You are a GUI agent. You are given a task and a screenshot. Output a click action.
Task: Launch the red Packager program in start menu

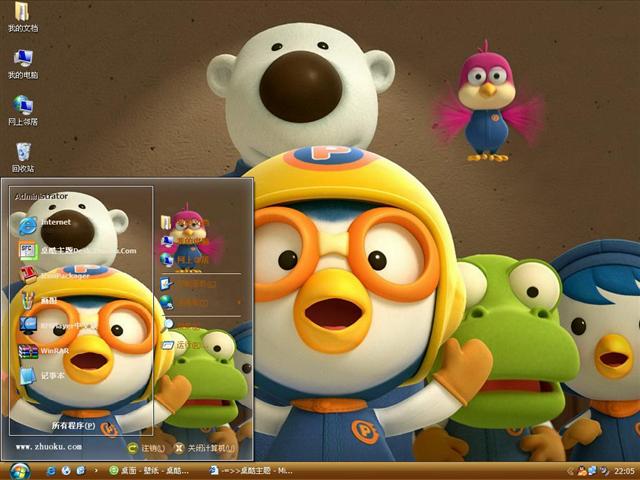click(x=54, y=276)
